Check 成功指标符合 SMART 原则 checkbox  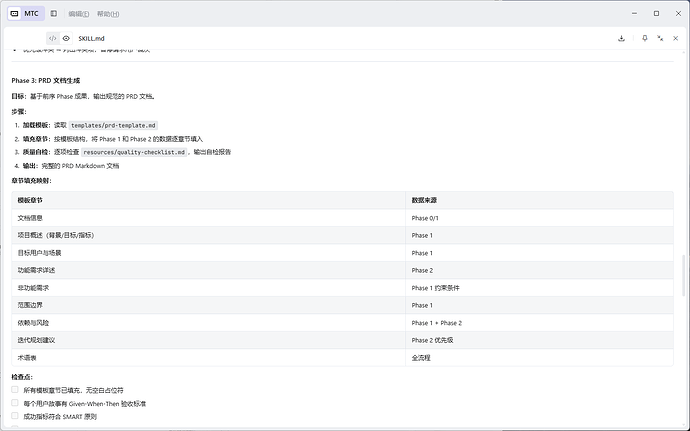point(15,416)
